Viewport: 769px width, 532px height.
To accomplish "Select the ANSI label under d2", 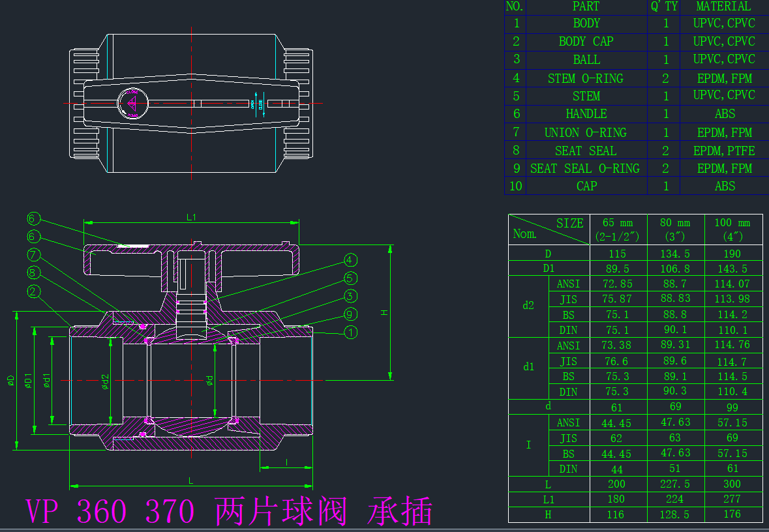I will tap(568, 284).
